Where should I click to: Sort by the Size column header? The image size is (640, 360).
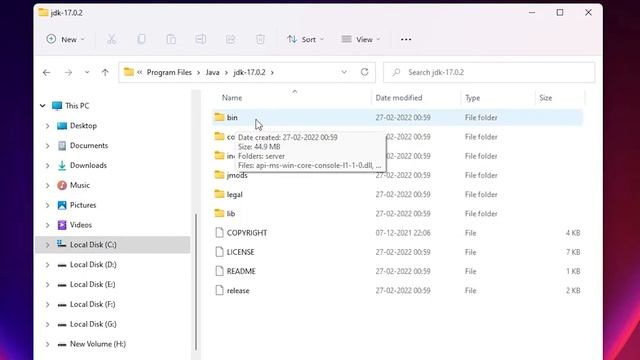545,98
